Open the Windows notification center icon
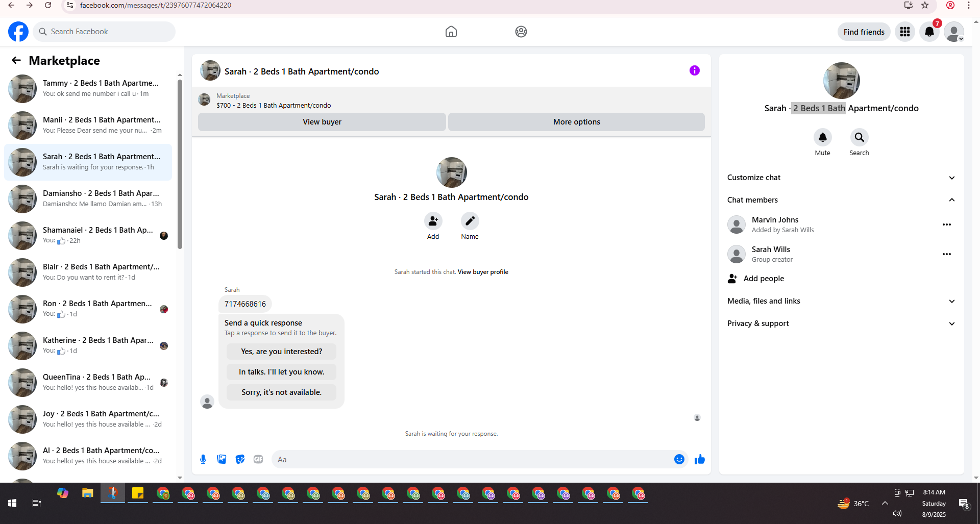Screen dimensions: 980x524 tap(964, 504)
